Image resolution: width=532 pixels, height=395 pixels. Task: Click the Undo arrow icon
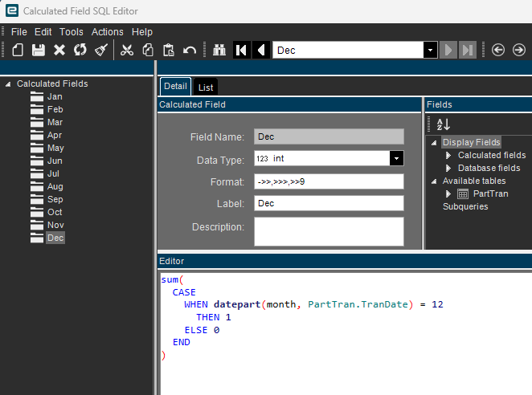pyautogui.click(x=190, y=50)
